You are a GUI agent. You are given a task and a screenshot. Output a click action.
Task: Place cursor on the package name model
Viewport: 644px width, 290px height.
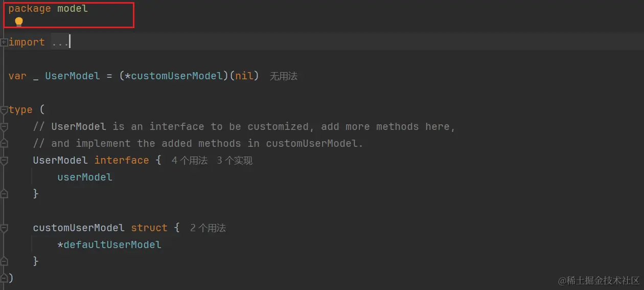coord(73,9)
